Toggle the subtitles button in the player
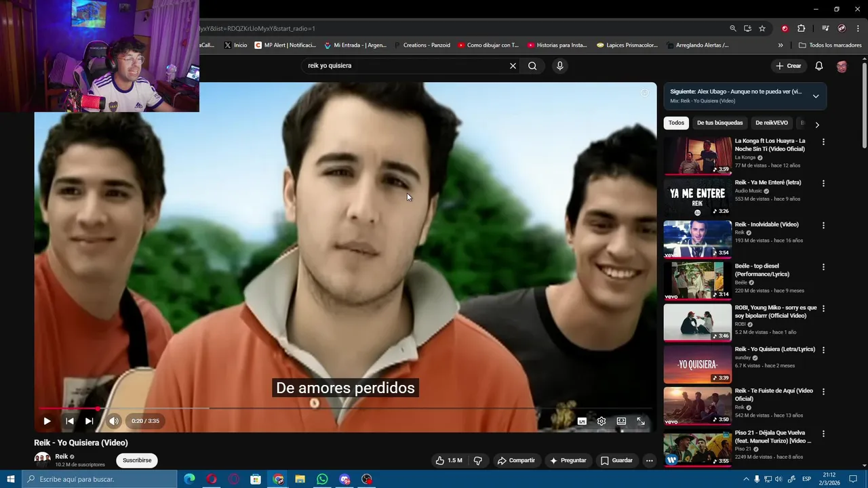The image size is (868, 488). pyautogui.click(x=582, y=421)
